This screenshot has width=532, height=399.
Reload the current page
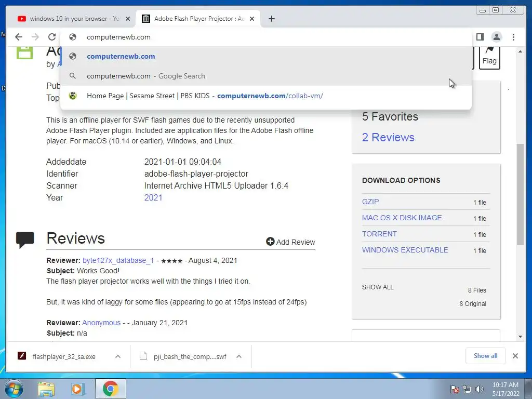pos(52,37)
